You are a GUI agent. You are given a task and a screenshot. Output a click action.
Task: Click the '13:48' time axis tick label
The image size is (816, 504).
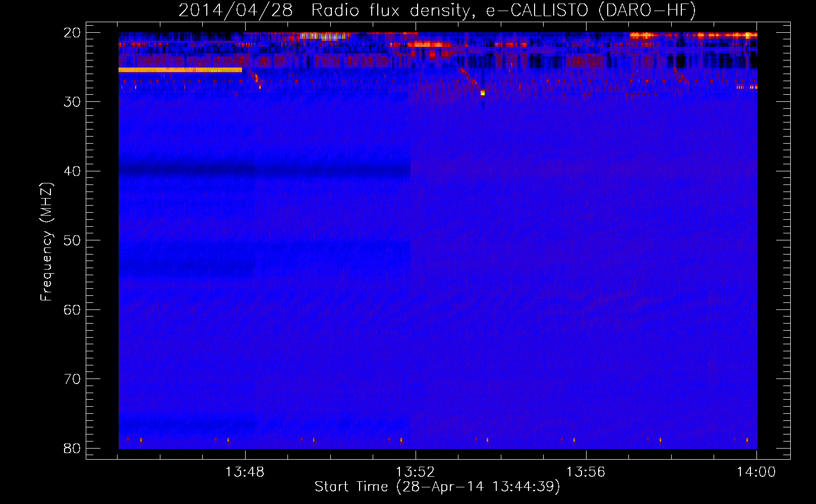[x=245, y=472]
